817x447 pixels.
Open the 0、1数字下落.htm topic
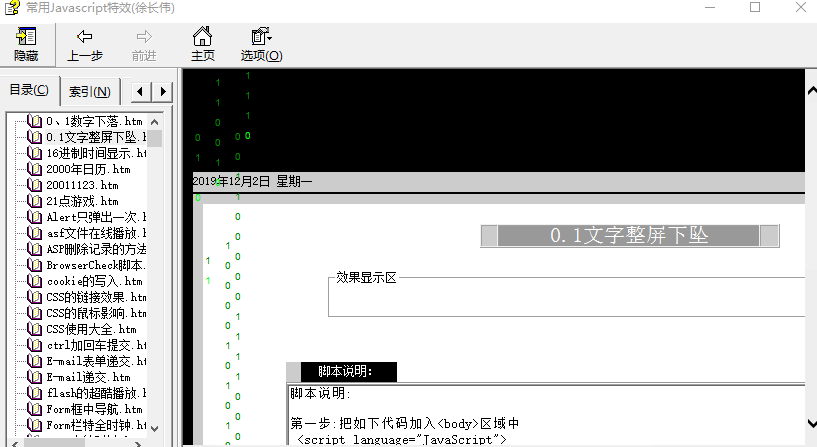click(94, 121)
